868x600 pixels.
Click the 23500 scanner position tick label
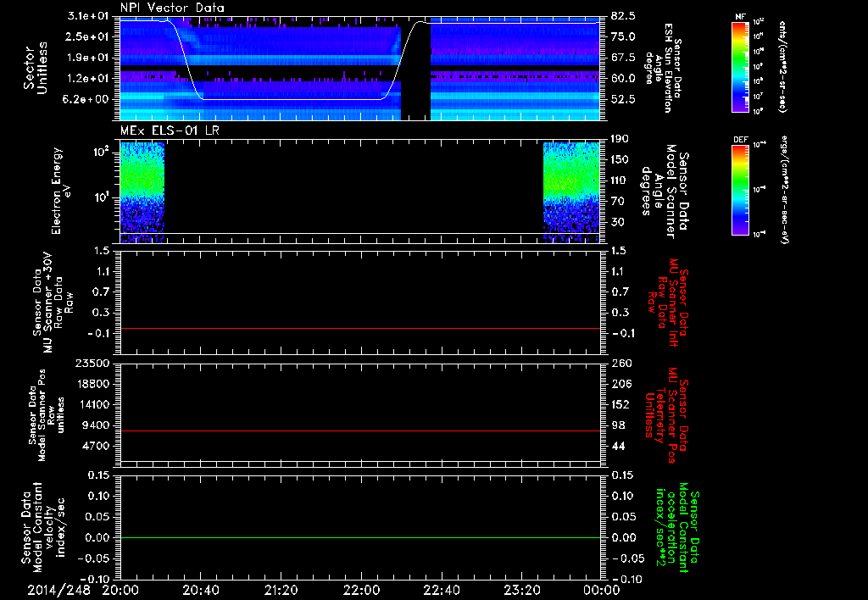92,364
